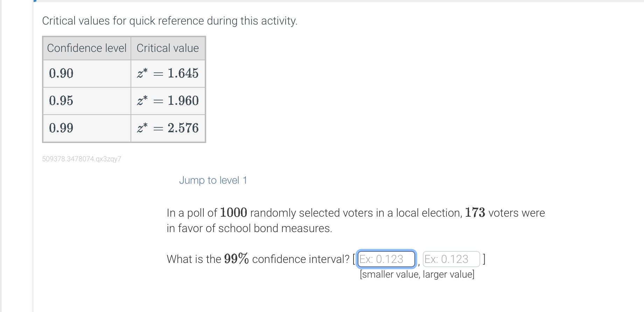Click the 99% confidence interval question text

click(x=259, y=259)
